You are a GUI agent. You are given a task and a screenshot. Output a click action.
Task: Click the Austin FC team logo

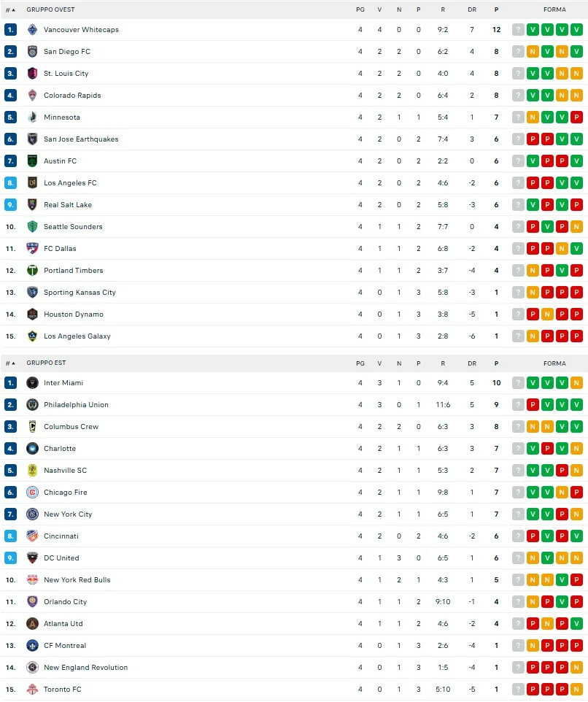32,161
